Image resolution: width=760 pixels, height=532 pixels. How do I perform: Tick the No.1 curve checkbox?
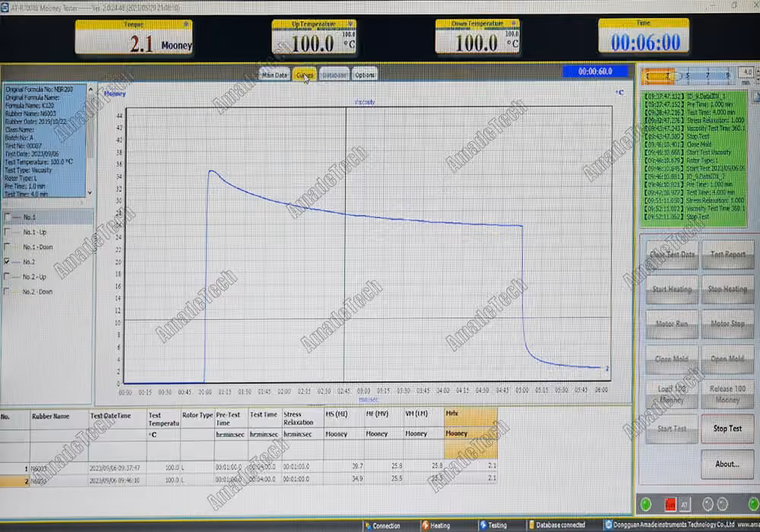pyautogui.click(x=8, y=217)
